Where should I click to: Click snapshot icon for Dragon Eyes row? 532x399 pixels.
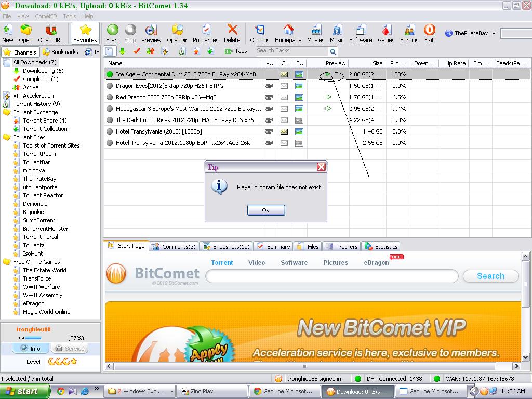[299, 86]
